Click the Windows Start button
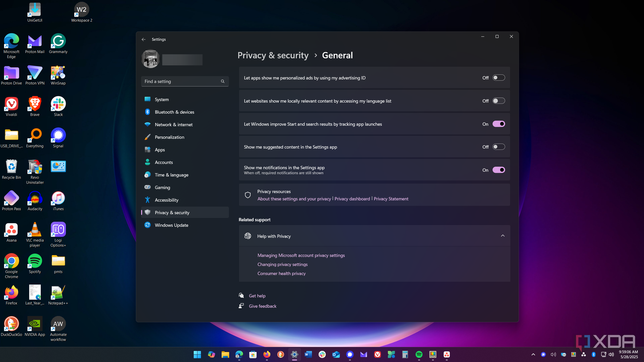This screenshot has width=644, height=362. (x=197, y=354)
